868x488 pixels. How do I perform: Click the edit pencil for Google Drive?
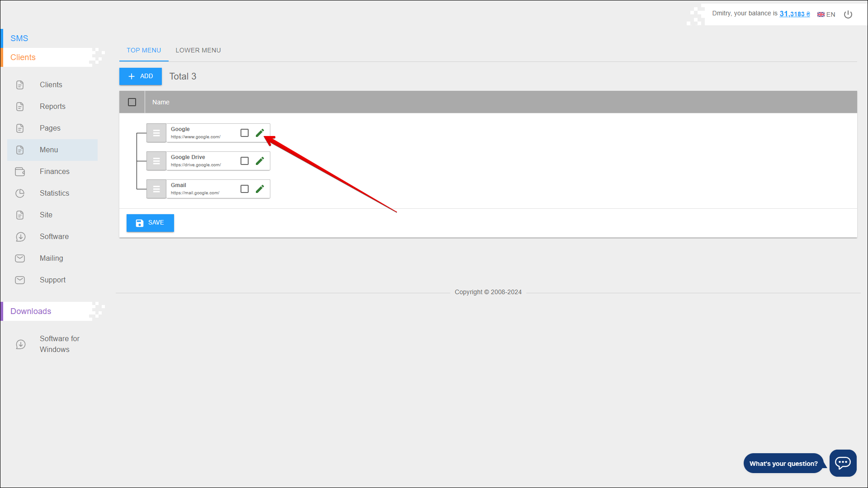(259, 161)
